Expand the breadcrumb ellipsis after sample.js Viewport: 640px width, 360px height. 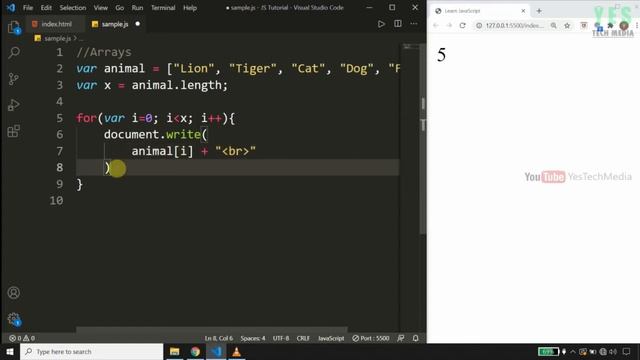point(81,38)
